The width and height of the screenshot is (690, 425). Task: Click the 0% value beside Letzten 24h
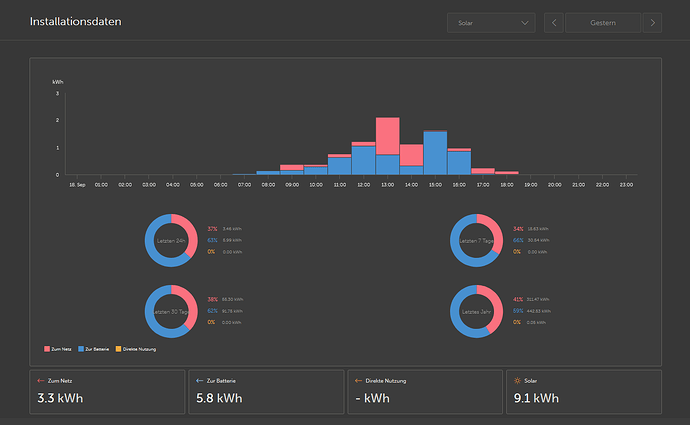coord(211,252)
